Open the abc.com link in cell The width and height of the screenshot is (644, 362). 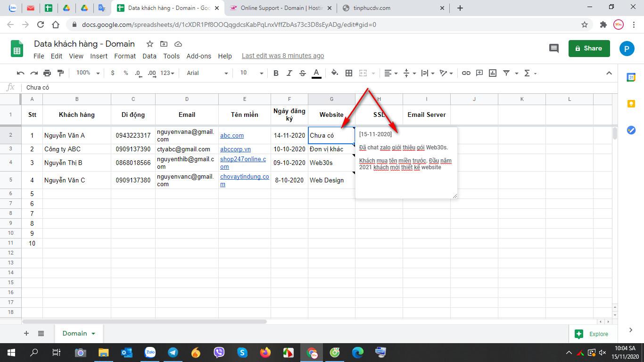click(x=232, y=135)
